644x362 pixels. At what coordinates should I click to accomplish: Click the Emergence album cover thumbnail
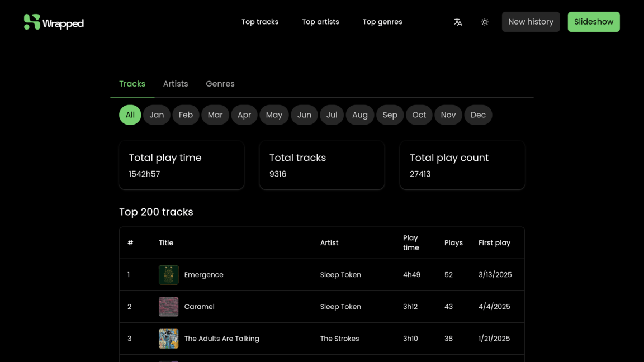(168, 275)
